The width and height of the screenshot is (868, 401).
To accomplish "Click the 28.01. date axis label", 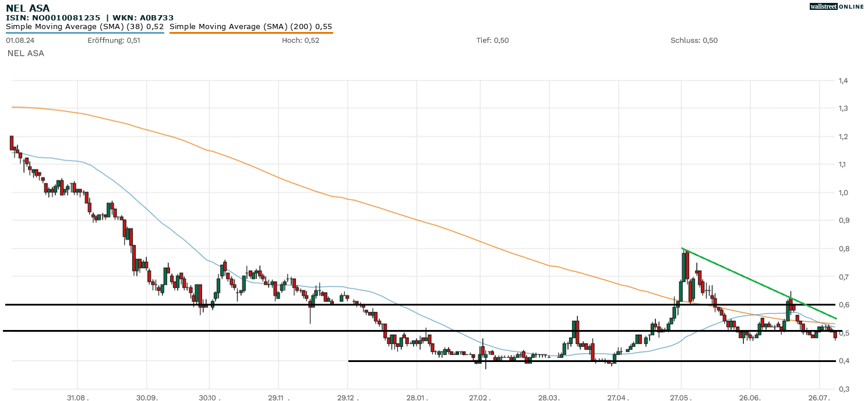I will tap(417, 397).
